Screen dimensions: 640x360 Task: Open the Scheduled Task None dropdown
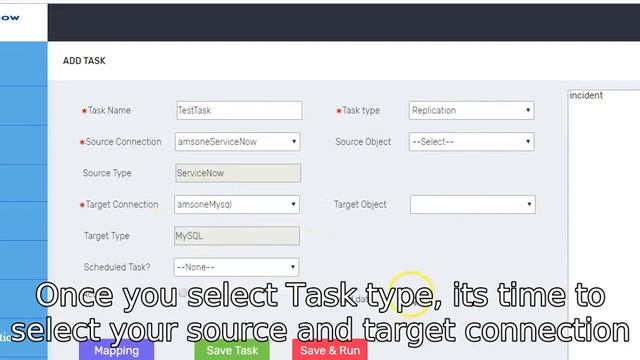pyautogui.click(x=236, y=267)
